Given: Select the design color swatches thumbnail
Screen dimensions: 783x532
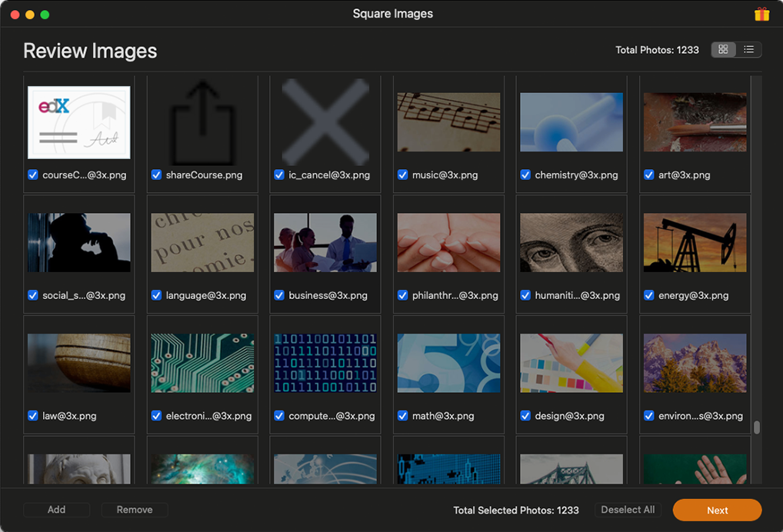Looking at the screenshot, I should 571,363.
